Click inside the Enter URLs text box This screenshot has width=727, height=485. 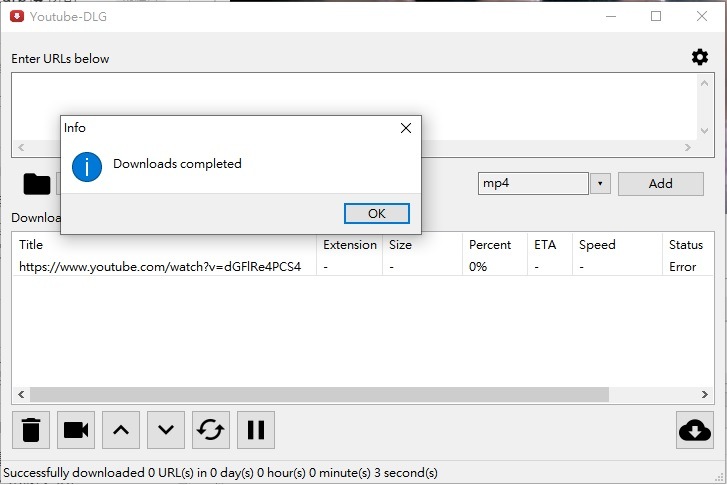354,107
